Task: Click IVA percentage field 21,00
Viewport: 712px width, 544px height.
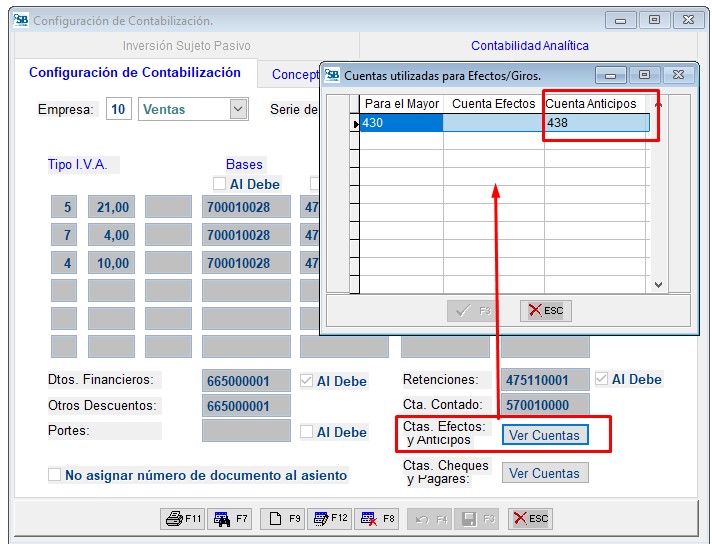Action: coord(111,207)
